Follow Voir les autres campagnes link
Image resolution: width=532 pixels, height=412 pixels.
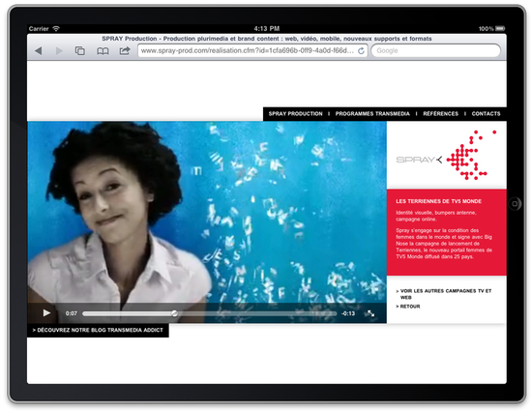(x=444, y=294)
